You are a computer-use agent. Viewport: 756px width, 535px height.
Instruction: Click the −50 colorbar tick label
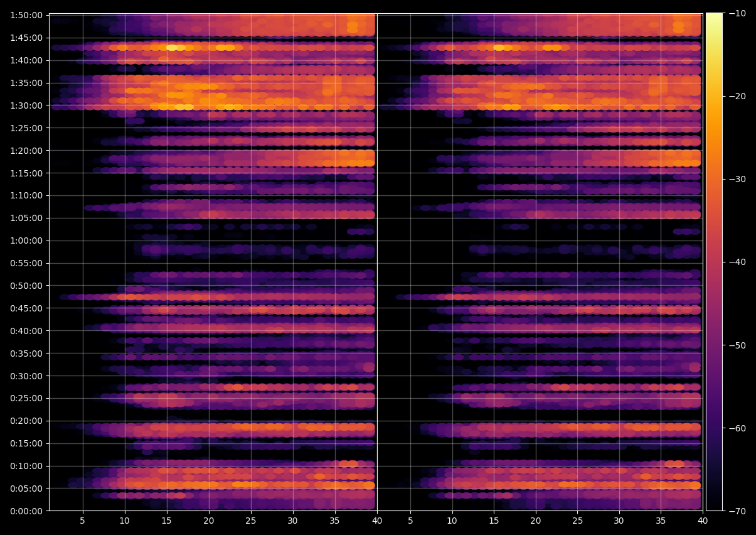(x=737, y=345)
